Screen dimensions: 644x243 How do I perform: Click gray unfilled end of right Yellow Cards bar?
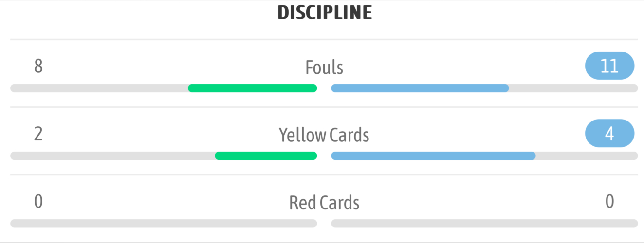pyautogui.click(x=587, y=156)
